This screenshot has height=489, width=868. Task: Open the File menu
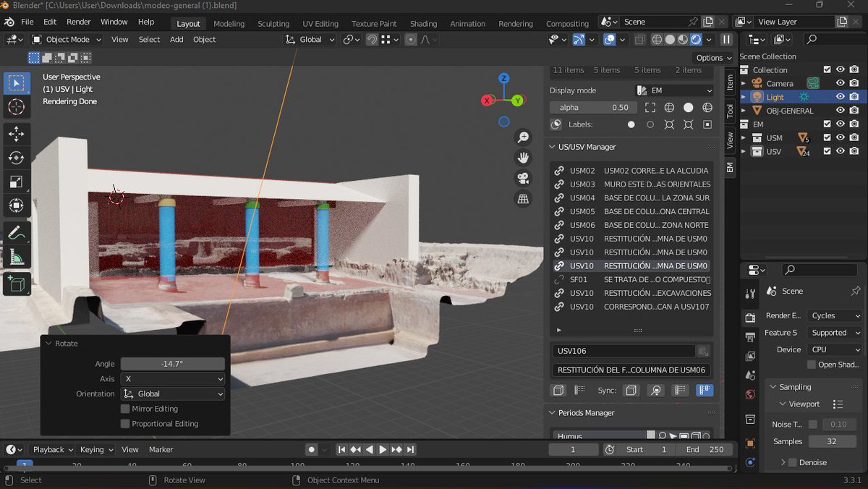pos(27,22)
